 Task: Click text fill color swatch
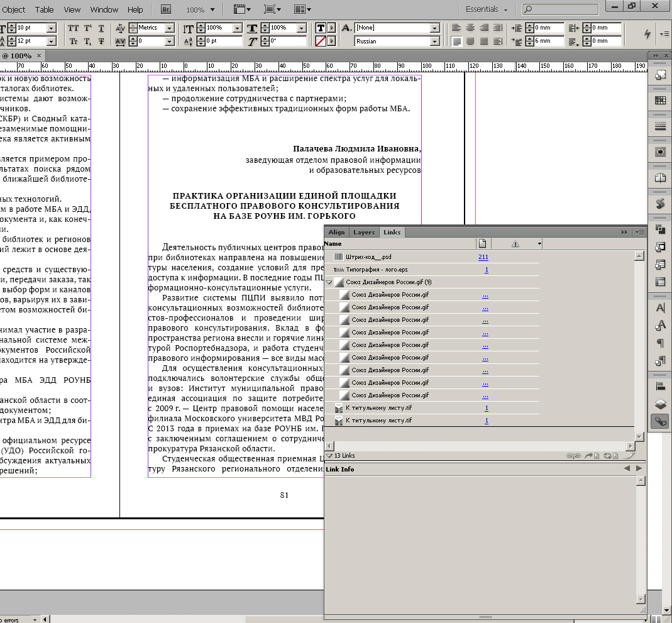click(320, 28)
